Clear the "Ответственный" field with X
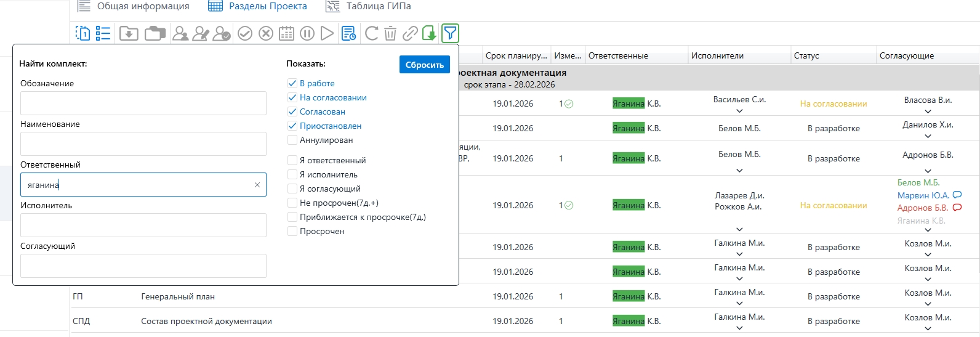 click(257, 185)
